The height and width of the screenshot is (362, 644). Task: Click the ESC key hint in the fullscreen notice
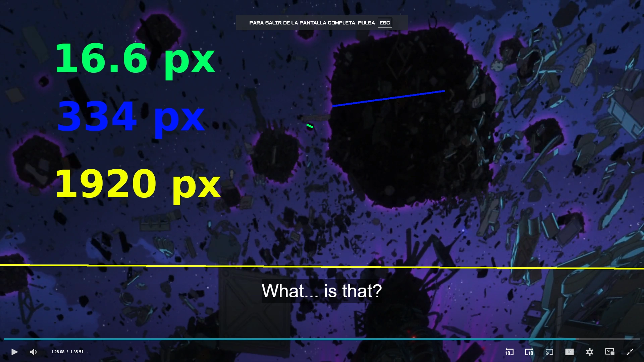click(385, 23)
